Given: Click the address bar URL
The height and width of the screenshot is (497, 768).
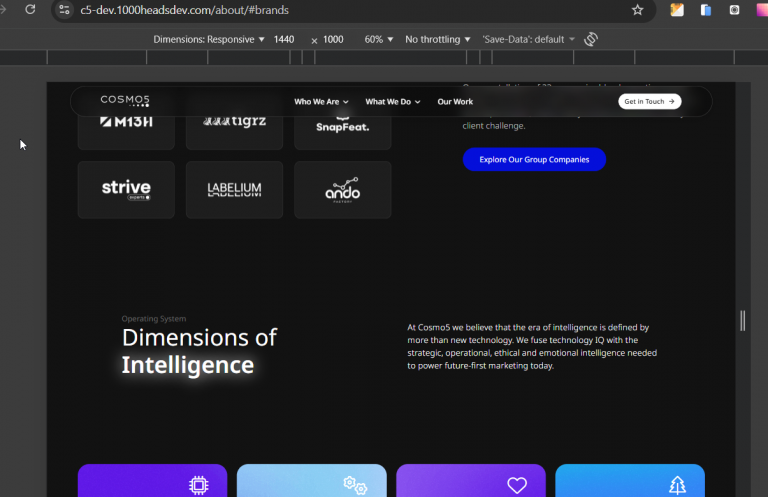Looking at the screenshot, I should pyautogui.click(x=184, y=10).
